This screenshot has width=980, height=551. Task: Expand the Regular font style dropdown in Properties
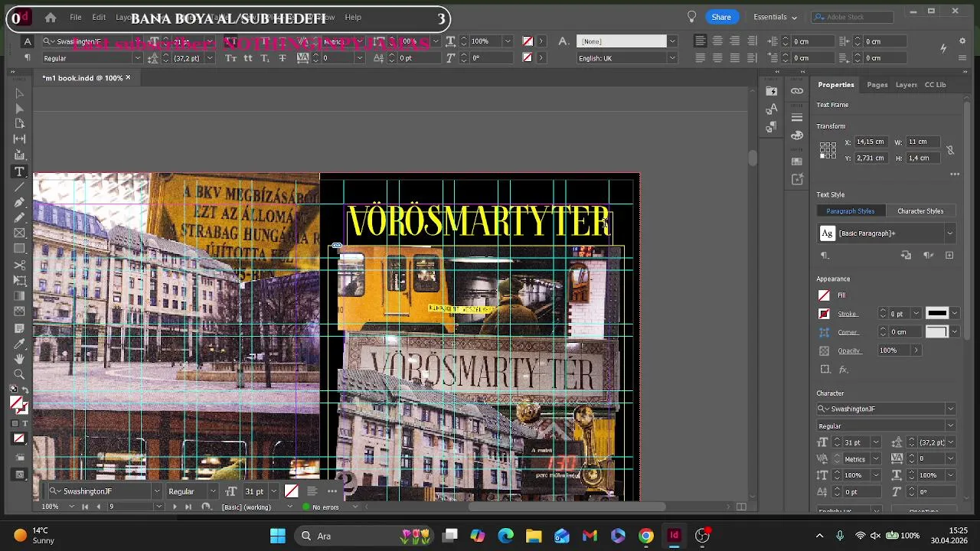950,426
